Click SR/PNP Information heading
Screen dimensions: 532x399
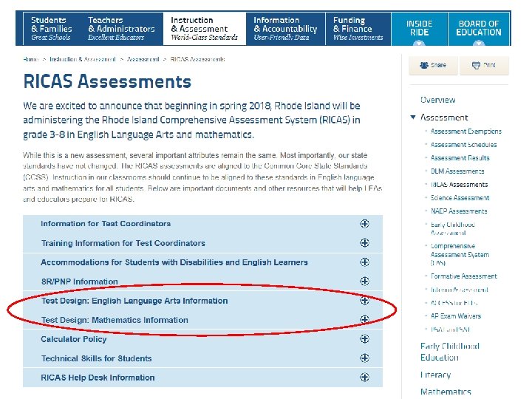[79, 282]
